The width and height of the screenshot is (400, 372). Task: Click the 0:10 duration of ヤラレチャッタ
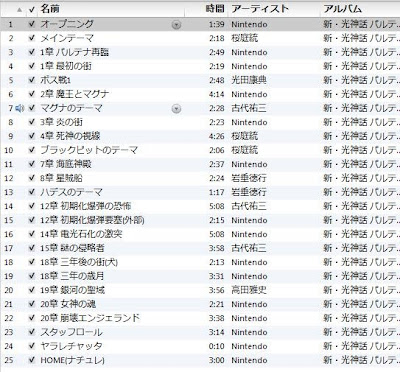pyautogui.click(x=217, y=346)
